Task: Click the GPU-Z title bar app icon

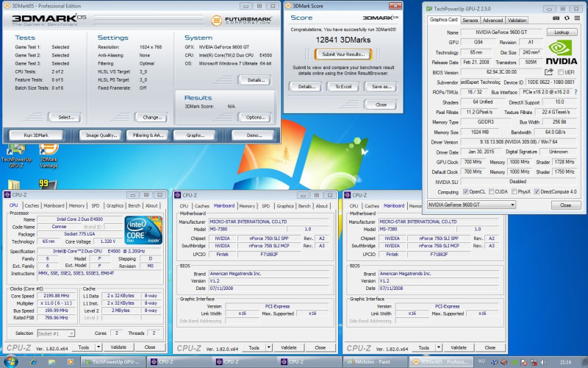Action: click(x=429, y=9)
